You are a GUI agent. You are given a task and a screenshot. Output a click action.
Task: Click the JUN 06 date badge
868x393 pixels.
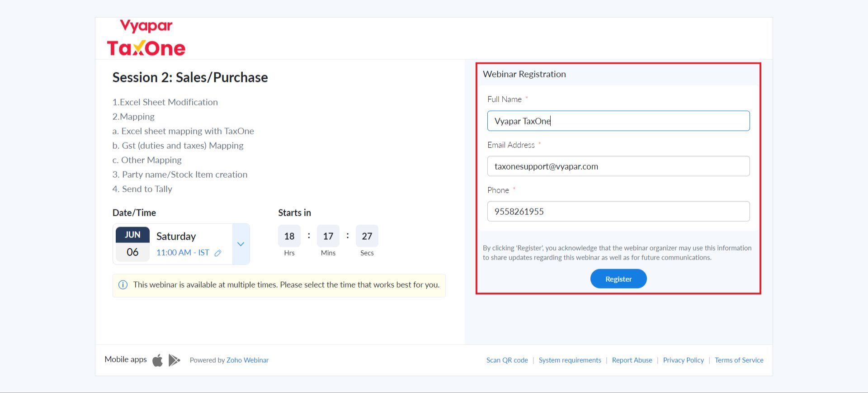(132, 244)
